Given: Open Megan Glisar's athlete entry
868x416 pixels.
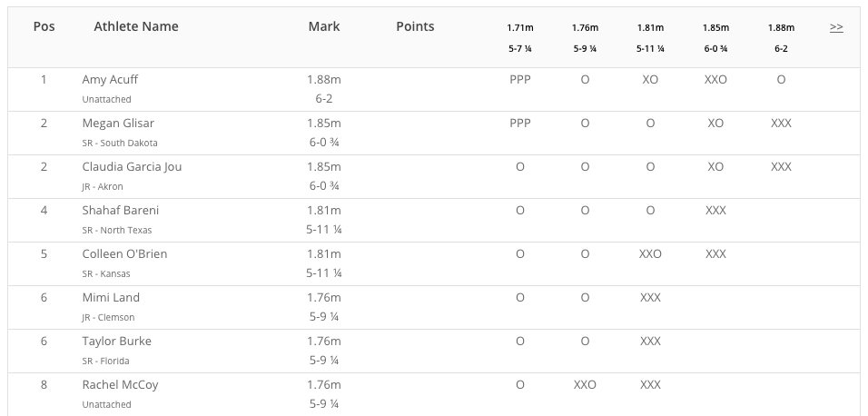Looking at the screenshot, I should tap(118, 123).
